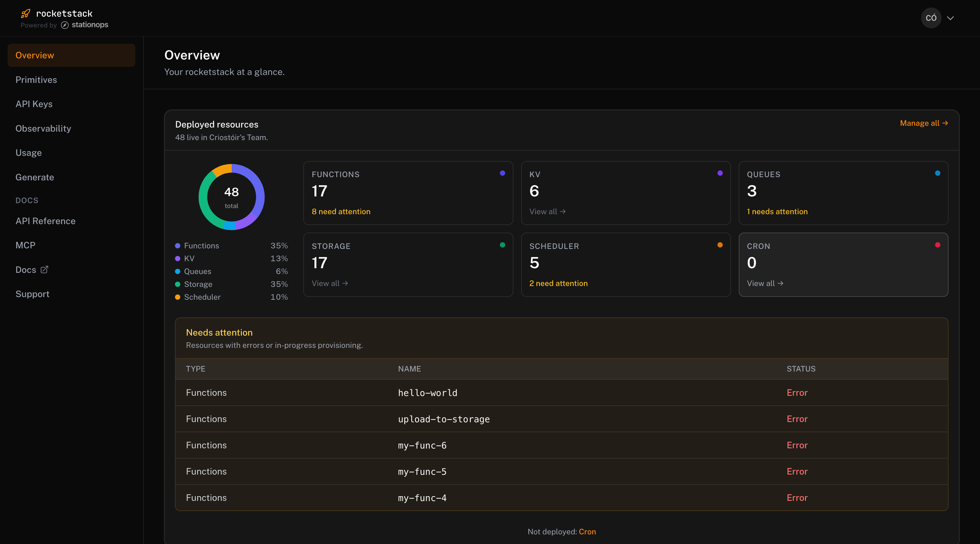980x544 pixels.
Task: Click '2 need attention' on Scheduler card
Action: pyautogui.click(x=559, y=283)
